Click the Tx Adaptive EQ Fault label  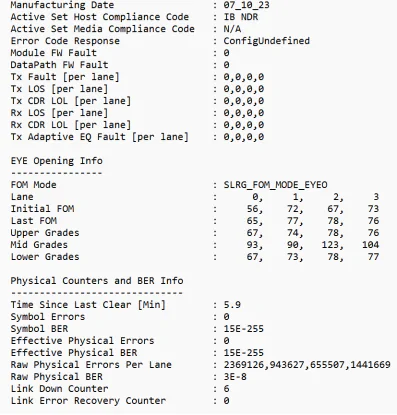[100, 137]
